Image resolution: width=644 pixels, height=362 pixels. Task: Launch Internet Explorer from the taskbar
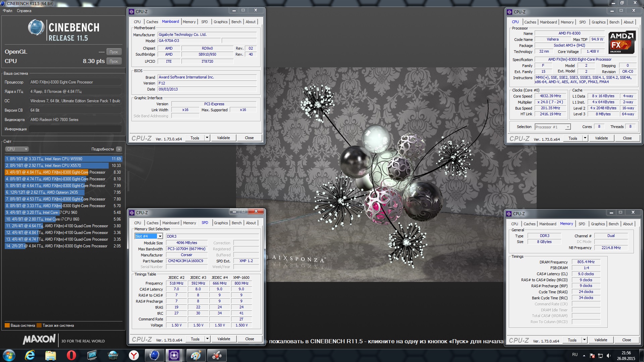[x=30, y=355]
